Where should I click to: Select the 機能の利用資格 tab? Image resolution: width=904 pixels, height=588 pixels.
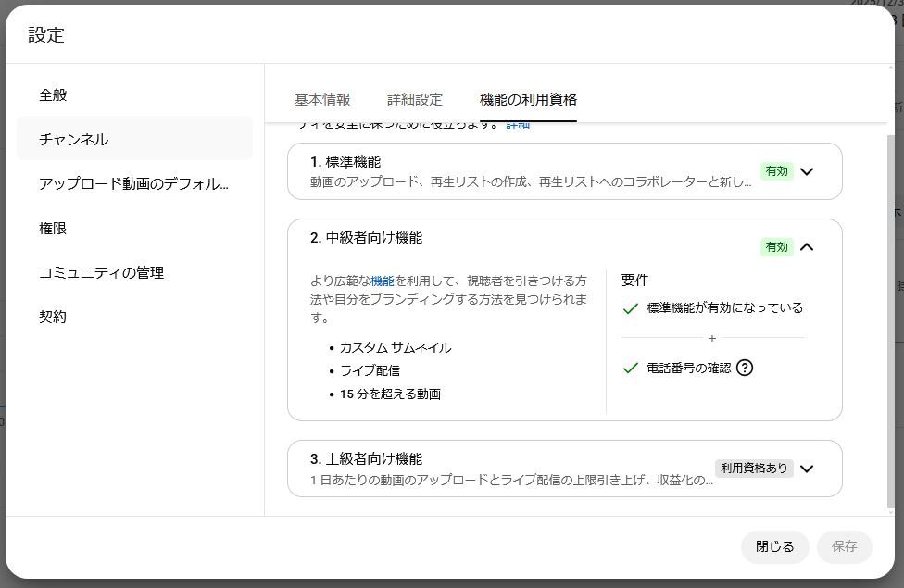click(528, 100)
